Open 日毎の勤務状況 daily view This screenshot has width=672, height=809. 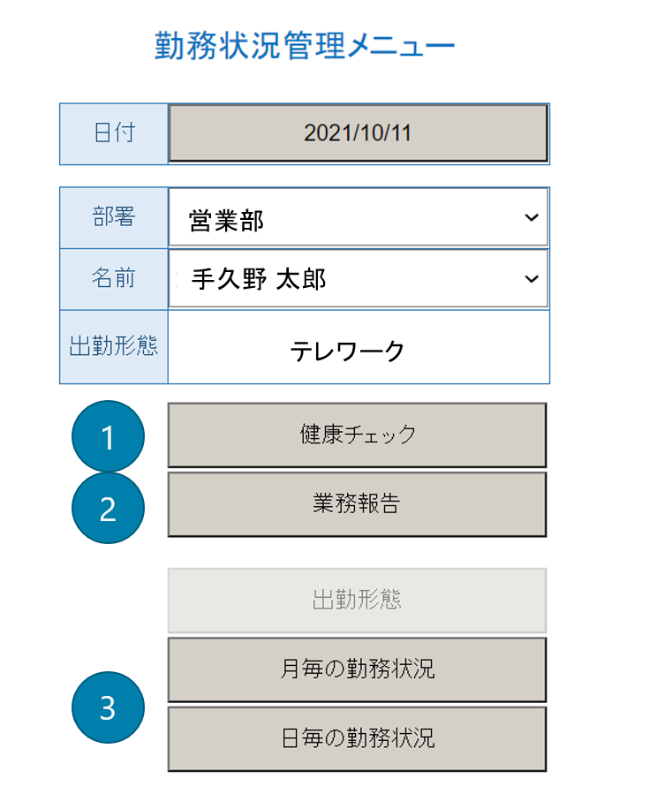[x=357, y=738]
